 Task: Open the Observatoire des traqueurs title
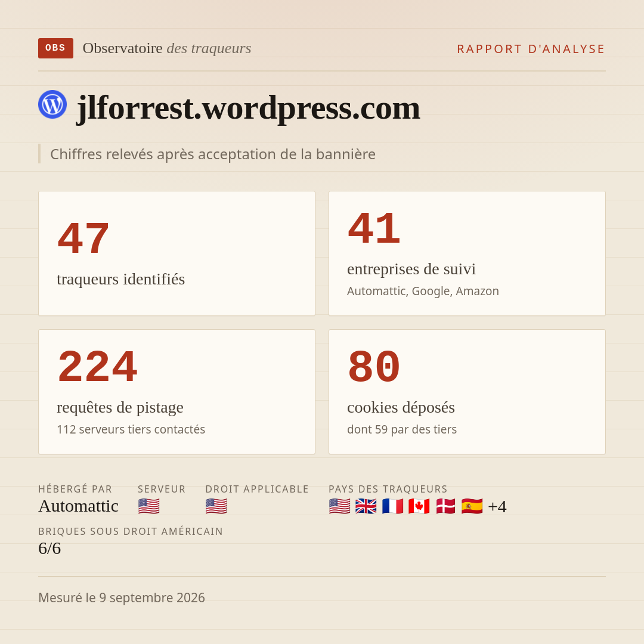[167, 48]
